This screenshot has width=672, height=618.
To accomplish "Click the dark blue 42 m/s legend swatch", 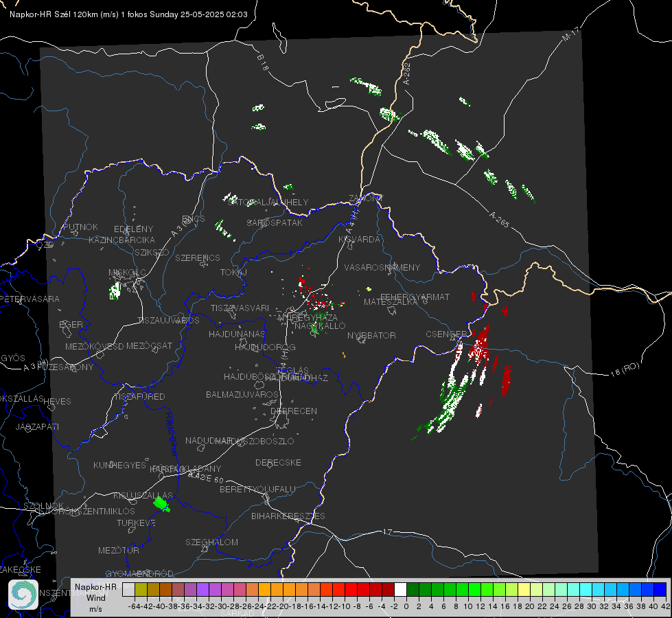I will pos(660,590).
